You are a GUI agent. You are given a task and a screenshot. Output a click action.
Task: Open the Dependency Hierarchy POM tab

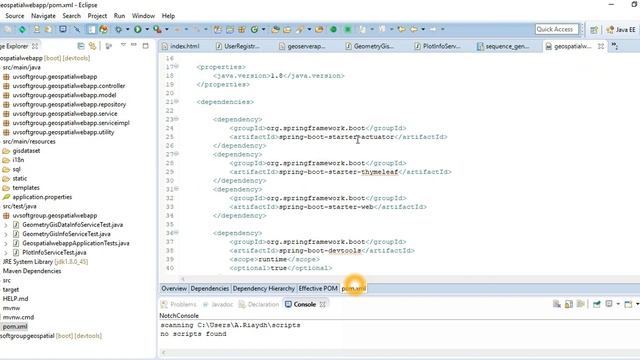coord(264,289)
